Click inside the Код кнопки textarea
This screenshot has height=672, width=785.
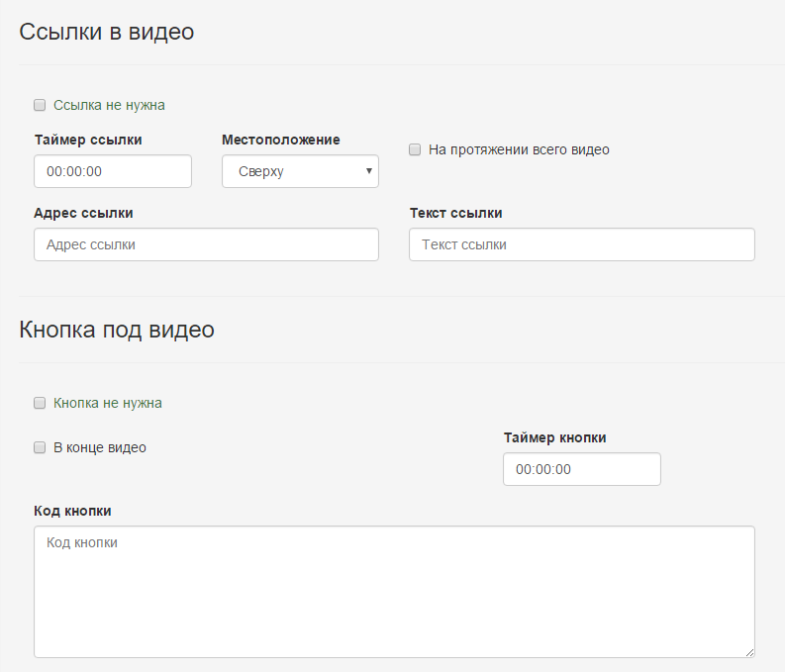tap(395, 592)
